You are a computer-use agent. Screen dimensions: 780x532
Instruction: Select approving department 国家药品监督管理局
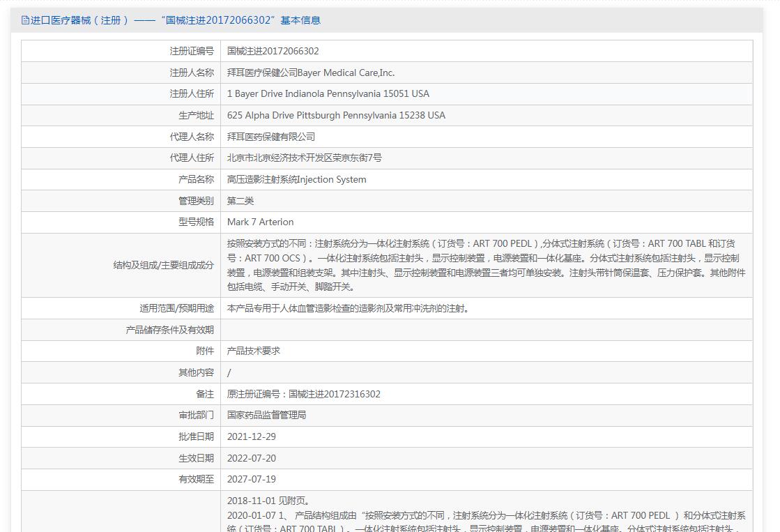pos(267,416)
